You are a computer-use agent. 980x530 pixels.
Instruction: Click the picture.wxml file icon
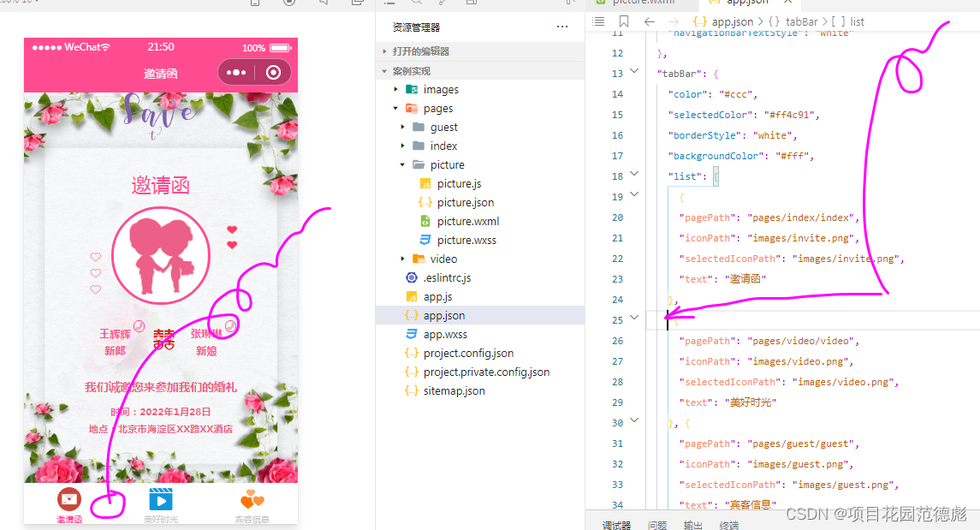425,221
